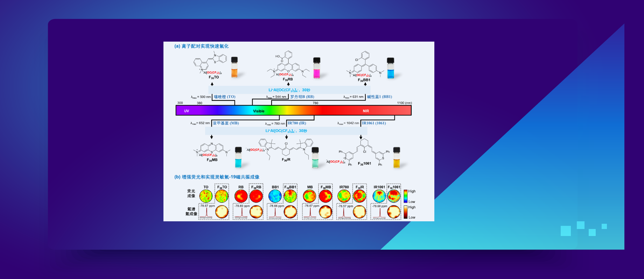
Task: Click the pink F36RB vial
Action: coord(317,68)
